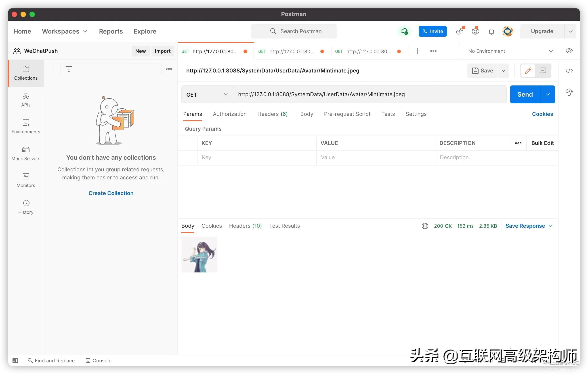Open the Environments sidebar panel

26,127
